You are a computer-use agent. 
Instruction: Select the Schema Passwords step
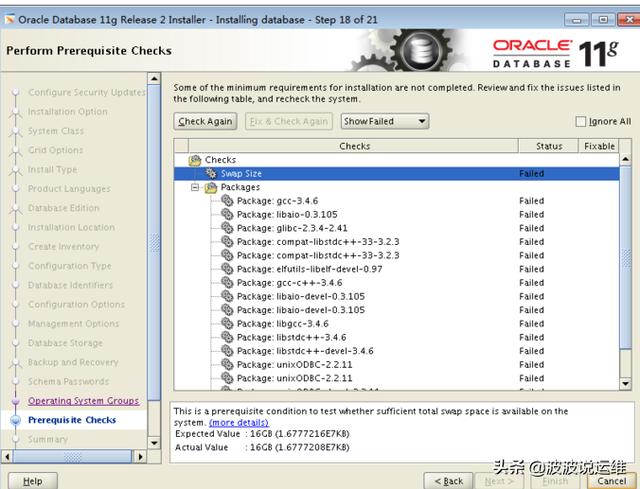(x=69, y=382)
